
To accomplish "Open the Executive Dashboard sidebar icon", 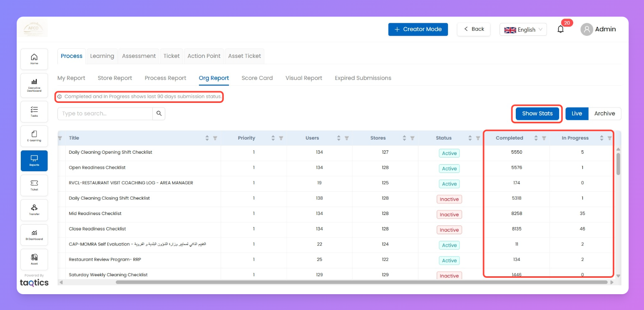I will (34, 85).
